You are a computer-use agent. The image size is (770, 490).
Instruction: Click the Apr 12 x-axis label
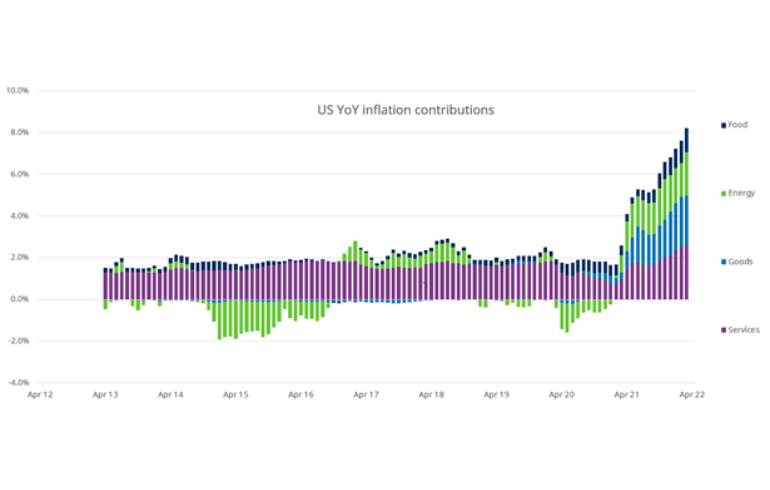pyautogui.click(x=41, y=395)
